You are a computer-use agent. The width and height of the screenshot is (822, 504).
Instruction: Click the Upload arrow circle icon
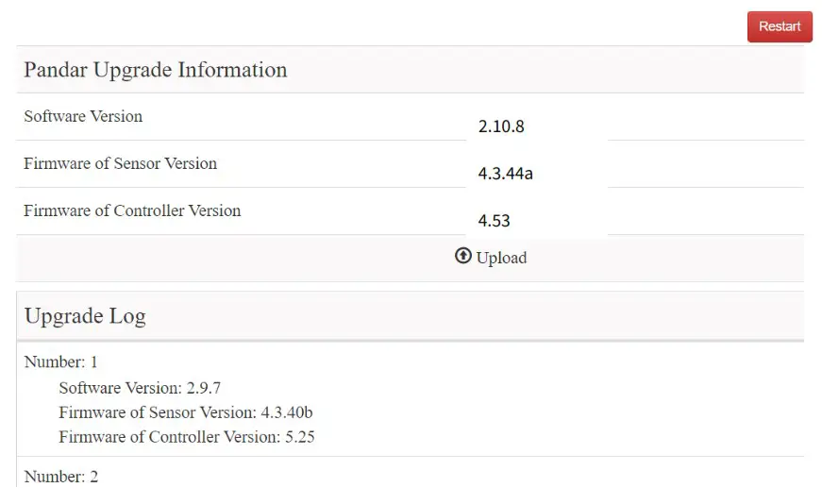click(x=462, y=256)
